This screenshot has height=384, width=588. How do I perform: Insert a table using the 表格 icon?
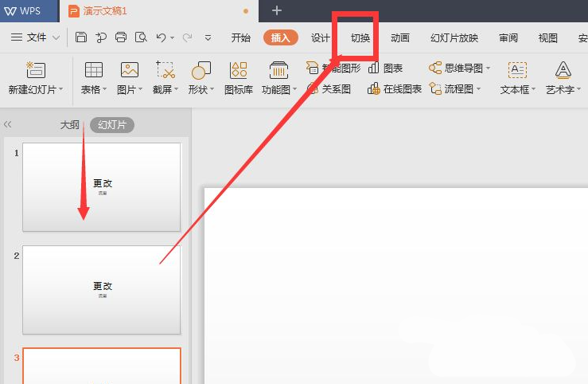pos(93,71)
